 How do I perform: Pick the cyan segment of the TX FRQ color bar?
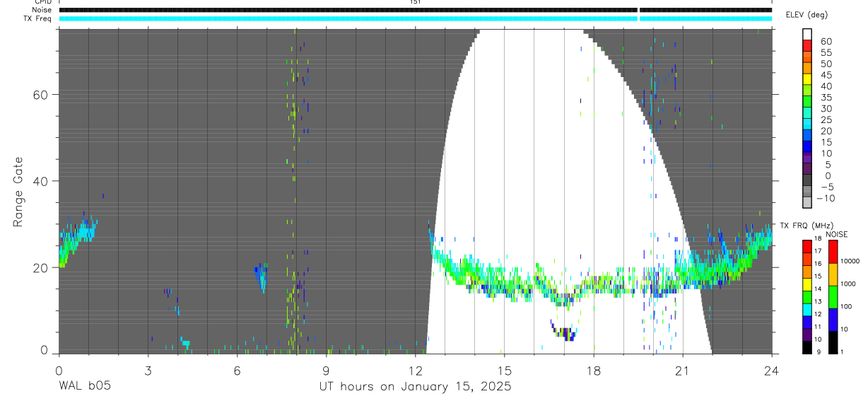coord(807,309)
